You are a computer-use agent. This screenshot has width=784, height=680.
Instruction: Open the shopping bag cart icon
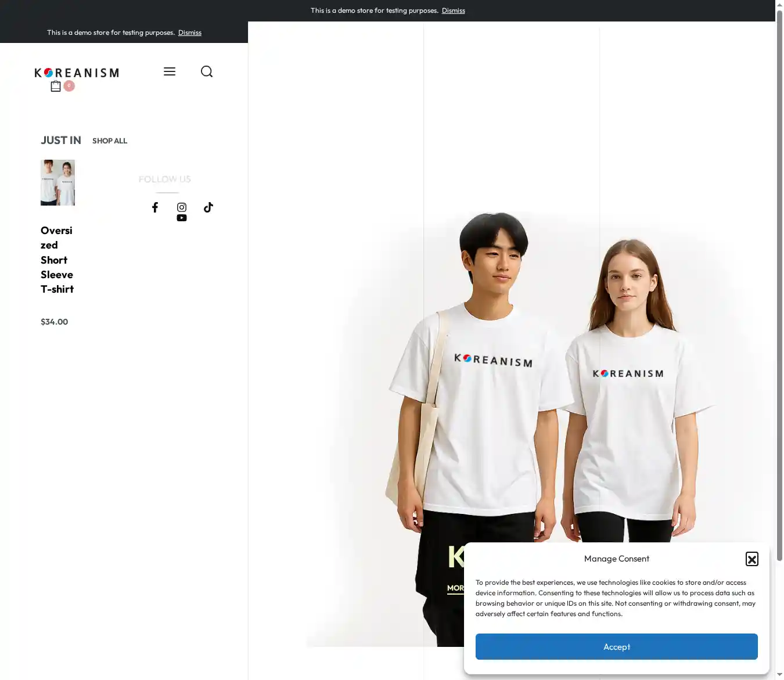(56, 87)
